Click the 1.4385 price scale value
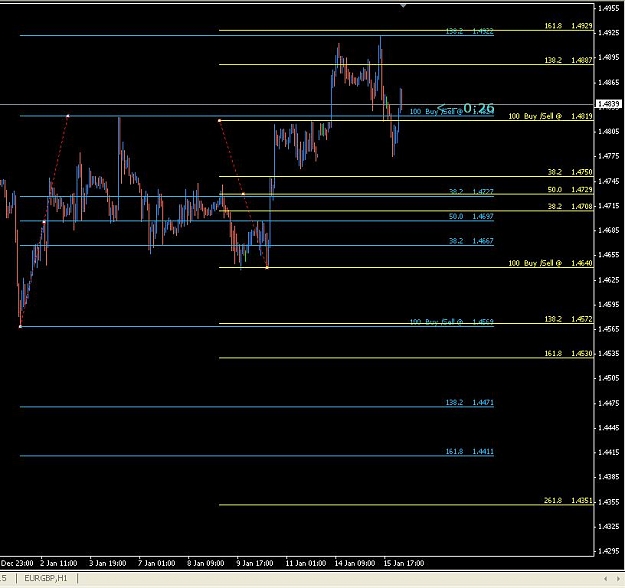Image resolution: width=625 pixels, height=588 pixels. click(609, 477)
